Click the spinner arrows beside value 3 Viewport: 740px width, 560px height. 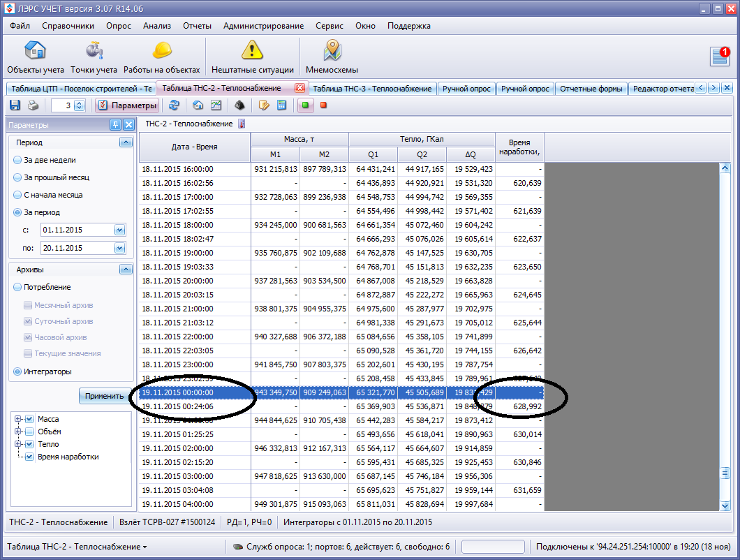[80, 105]
